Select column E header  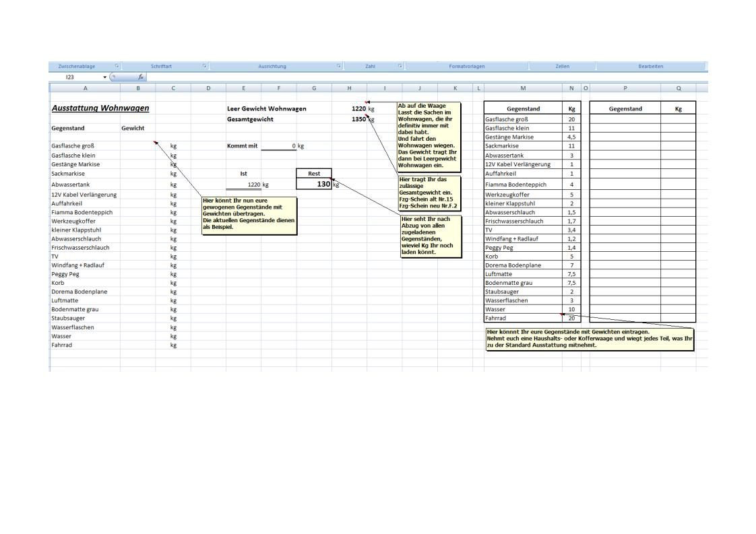[x=243, y=88]
